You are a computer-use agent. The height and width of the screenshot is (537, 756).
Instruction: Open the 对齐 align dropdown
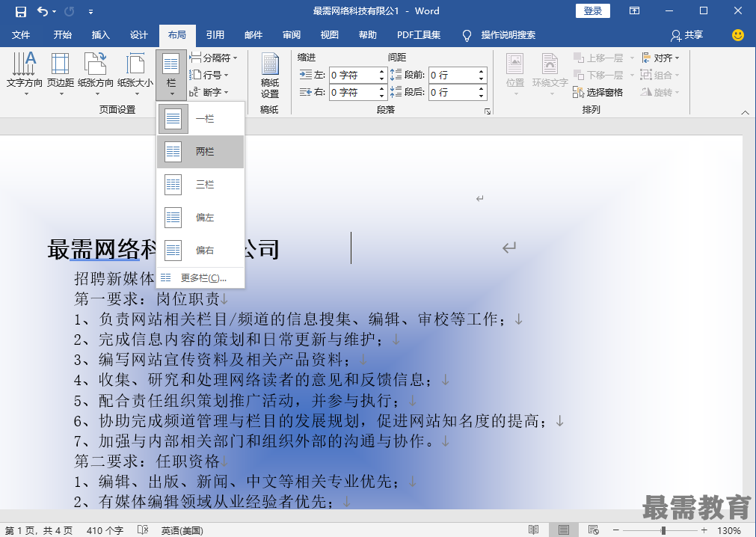click(x=660, y=58)
